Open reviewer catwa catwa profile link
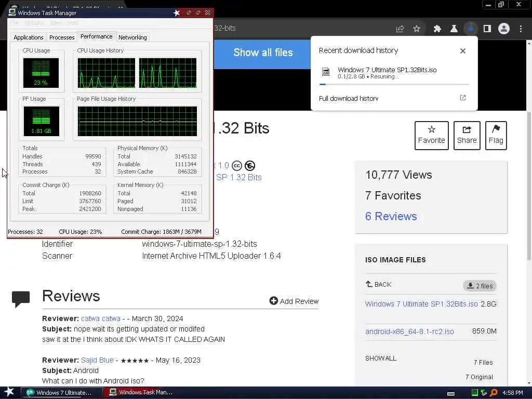The height and width of the screenshot is (399, 532). click(x=100, y=318)
